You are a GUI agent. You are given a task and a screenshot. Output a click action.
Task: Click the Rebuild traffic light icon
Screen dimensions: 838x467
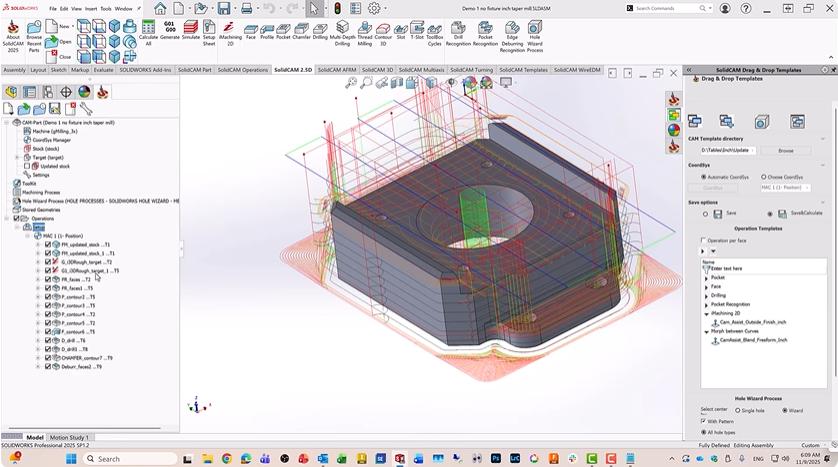[337, 8]
